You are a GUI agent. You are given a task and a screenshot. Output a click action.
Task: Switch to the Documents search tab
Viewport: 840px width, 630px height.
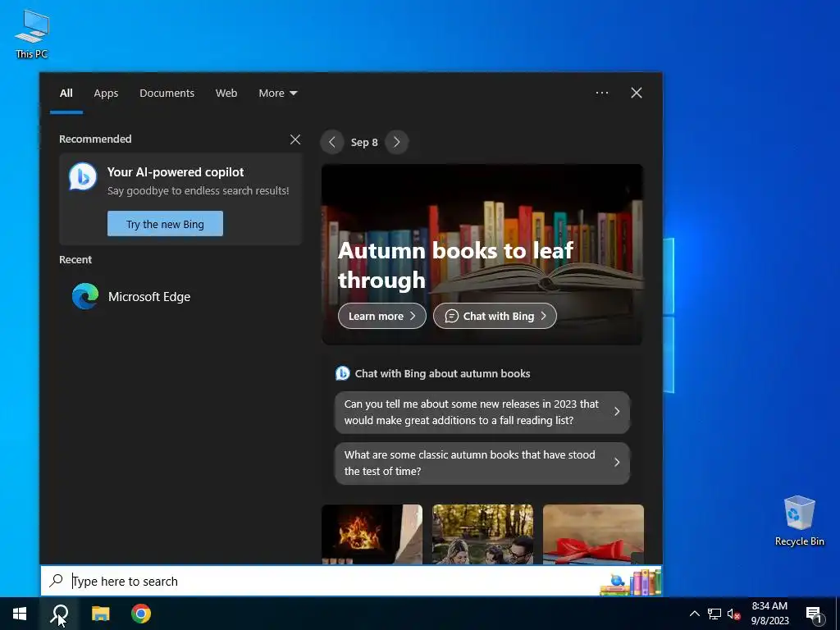[x=167, y=94]
